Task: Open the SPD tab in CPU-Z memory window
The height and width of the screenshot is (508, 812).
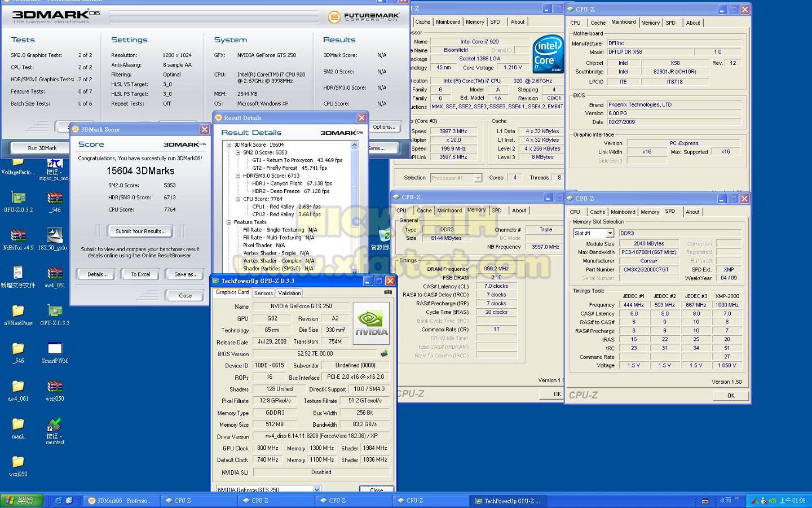Action: click(x=496, y=211)
